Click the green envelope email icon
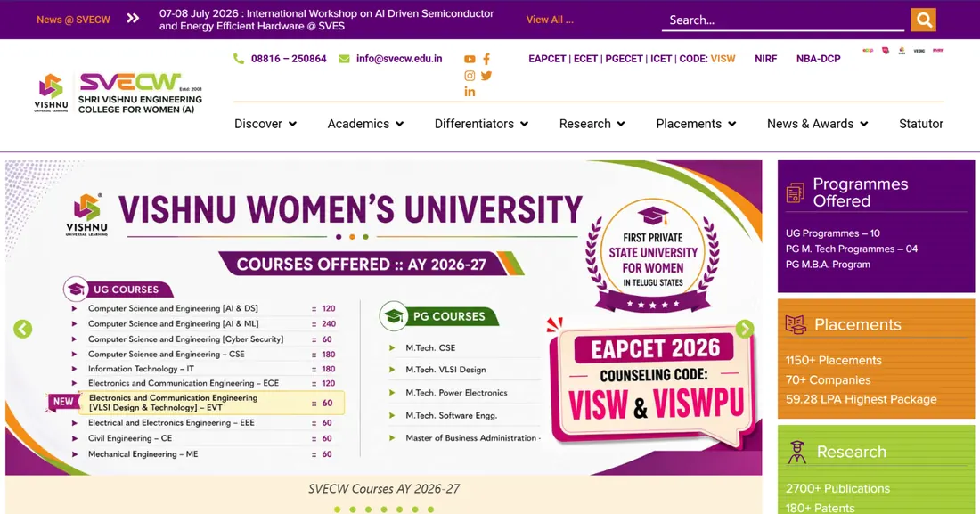 [344, 59]
